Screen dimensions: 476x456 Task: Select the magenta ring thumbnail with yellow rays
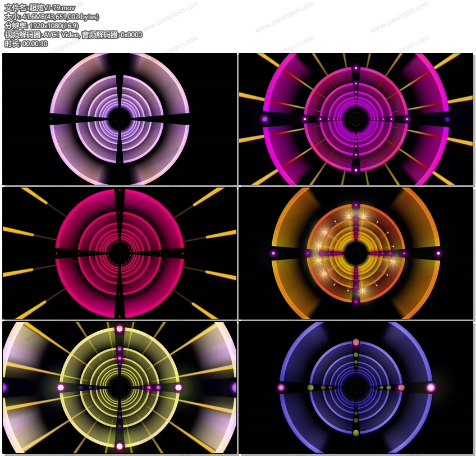(355, 119)
